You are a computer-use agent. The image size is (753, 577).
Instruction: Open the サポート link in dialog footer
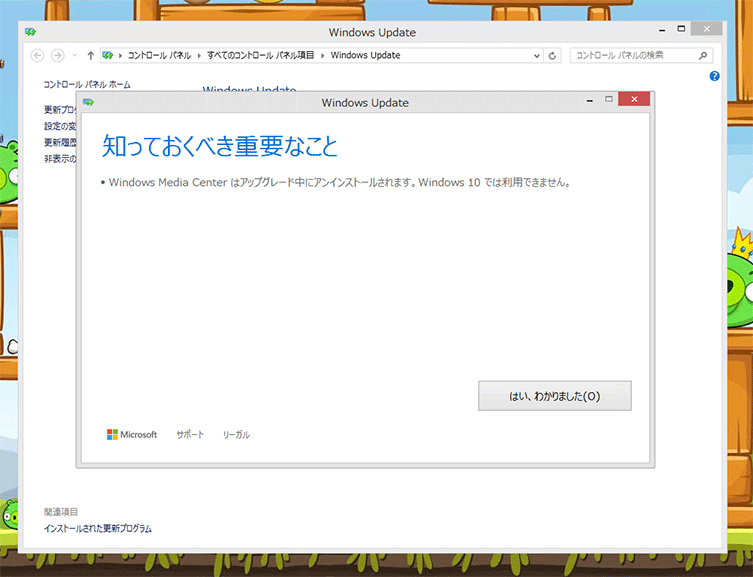pyautogui.click(x=190, y=434)
